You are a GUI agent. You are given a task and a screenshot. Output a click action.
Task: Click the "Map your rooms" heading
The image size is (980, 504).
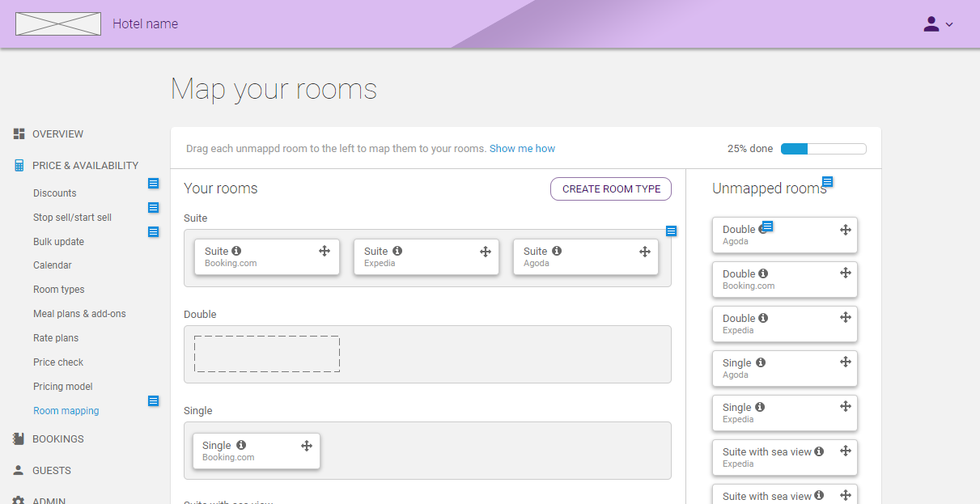coord(274,89)
